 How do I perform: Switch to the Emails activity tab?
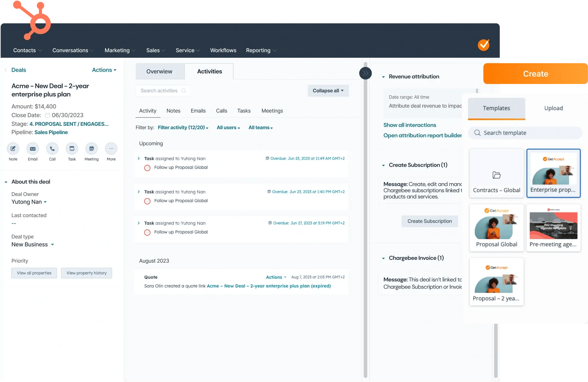(198, 111)
